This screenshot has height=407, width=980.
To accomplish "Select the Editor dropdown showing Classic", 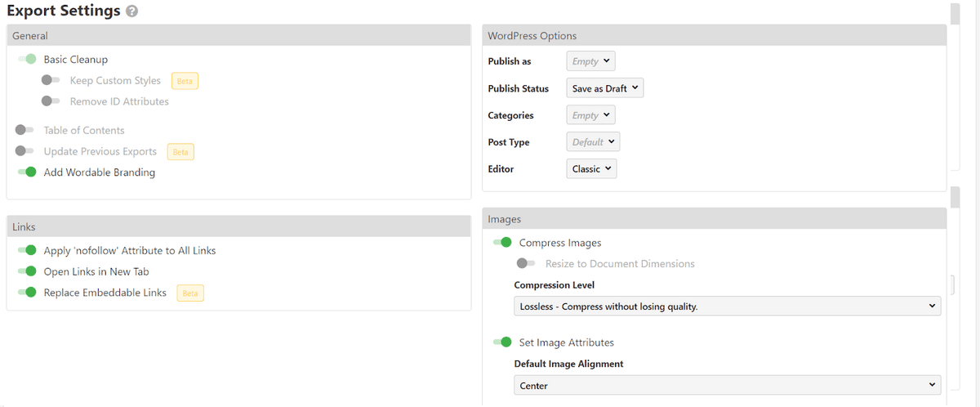I will (591, 169).
